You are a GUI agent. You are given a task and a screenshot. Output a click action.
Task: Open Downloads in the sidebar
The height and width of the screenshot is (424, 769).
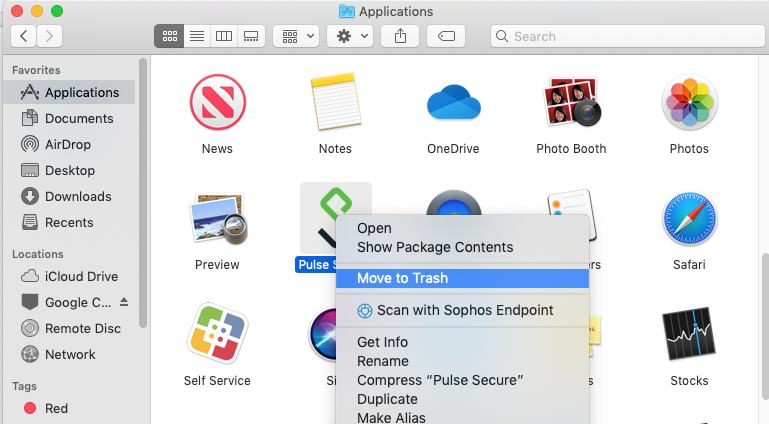70,197
